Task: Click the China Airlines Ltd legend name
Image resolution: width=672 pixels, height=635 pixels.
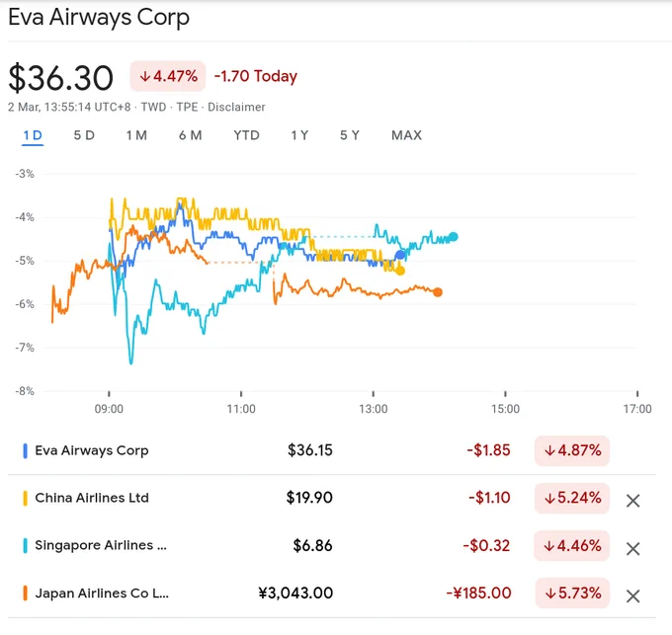Action: tap(92, 498)
